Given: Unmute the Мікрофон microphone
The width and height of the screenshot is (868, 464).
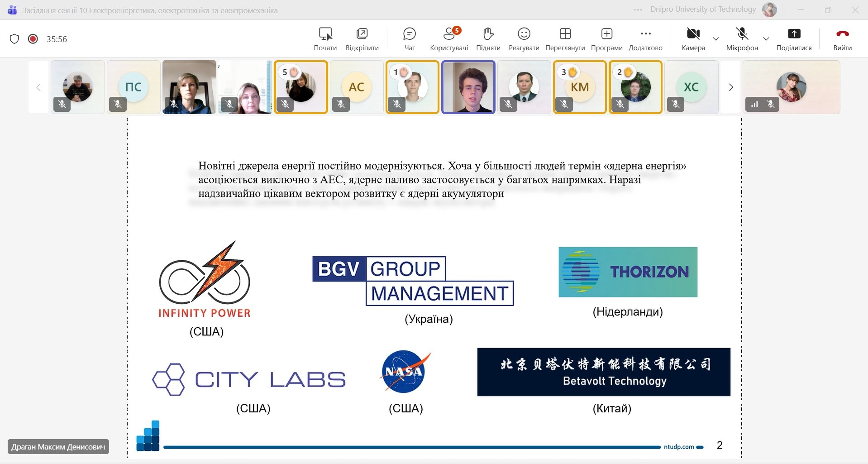Looking at the screenshot, I should (742, 39).
